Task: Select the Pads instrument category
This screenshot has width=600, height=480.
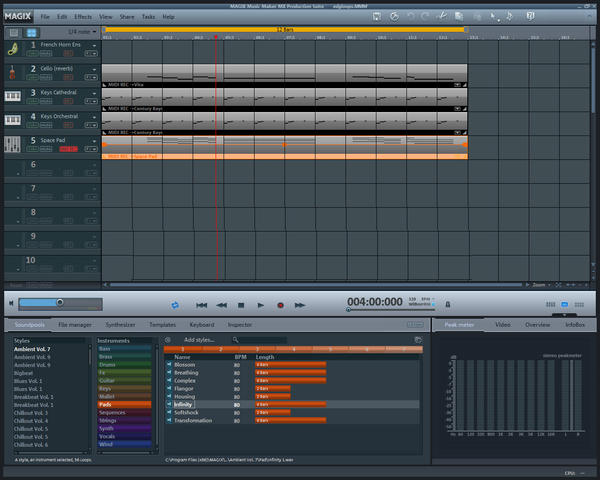Action: [x=124, y=404]
